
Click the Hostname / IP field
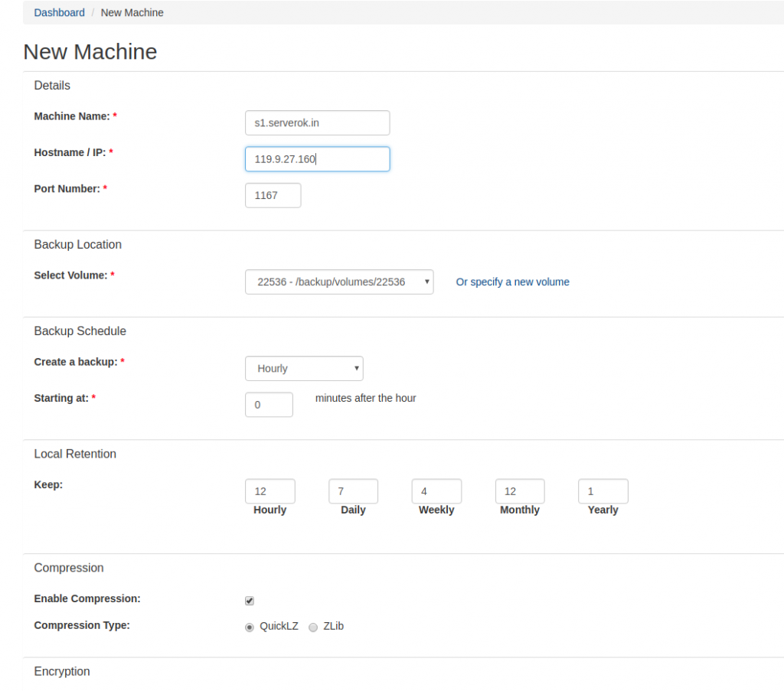[317, 158]
